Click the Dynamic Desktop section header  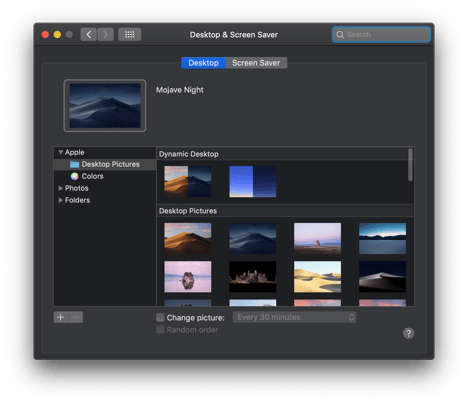189,154
